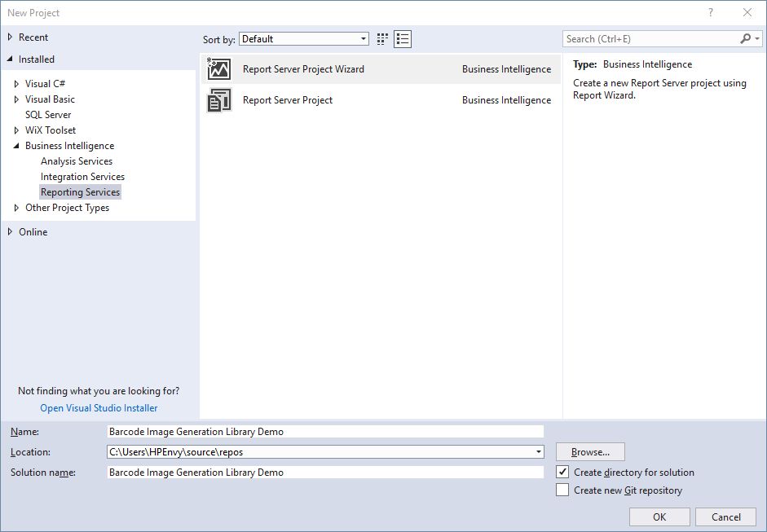Toggle Create directory for solution checkbox
This screenshot has width=767, height=532.
(562, 472)
